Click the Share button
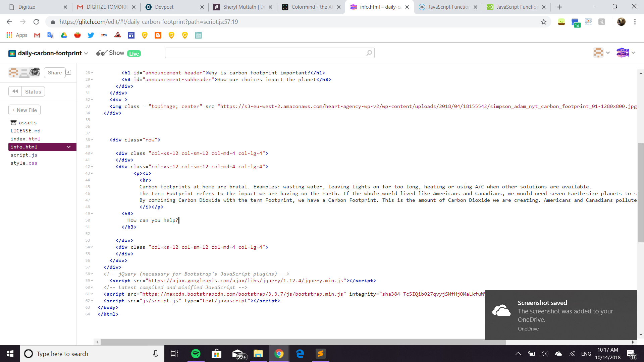The width and height of the screenshot is (644, 362). point(55,73)
